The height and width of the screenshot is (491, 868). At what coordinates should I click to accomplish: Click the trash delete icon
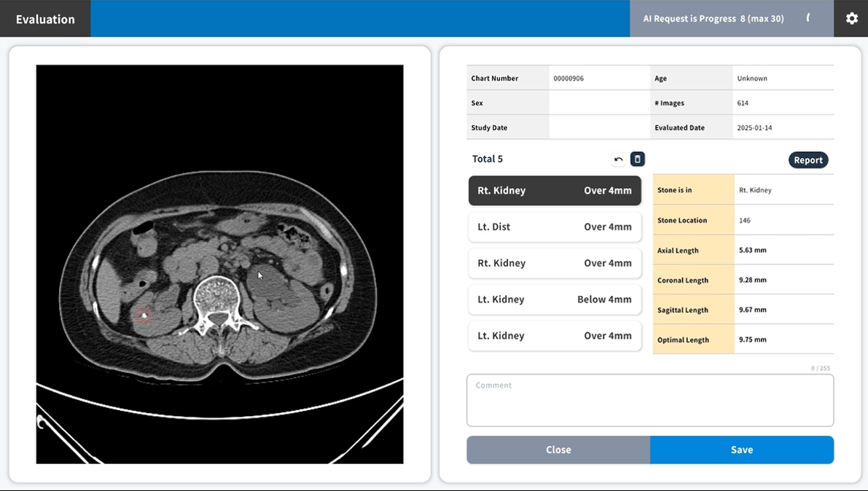637,159
